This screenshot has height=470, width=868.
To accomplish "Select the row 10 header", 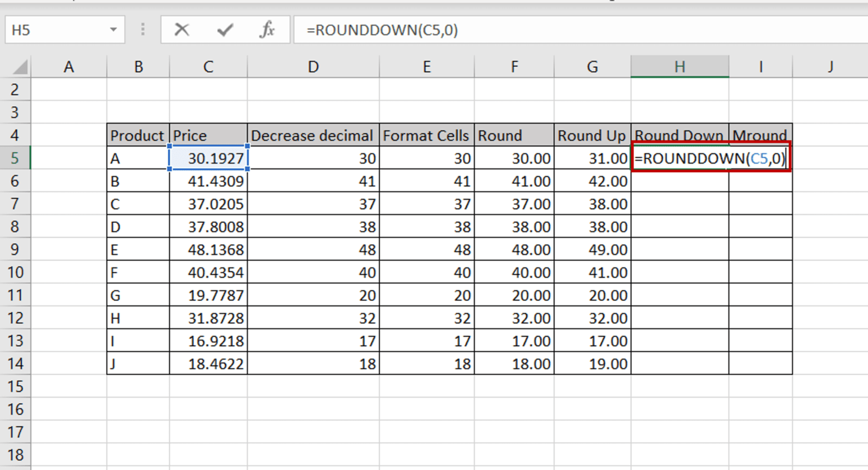I will tap(15, 272).
